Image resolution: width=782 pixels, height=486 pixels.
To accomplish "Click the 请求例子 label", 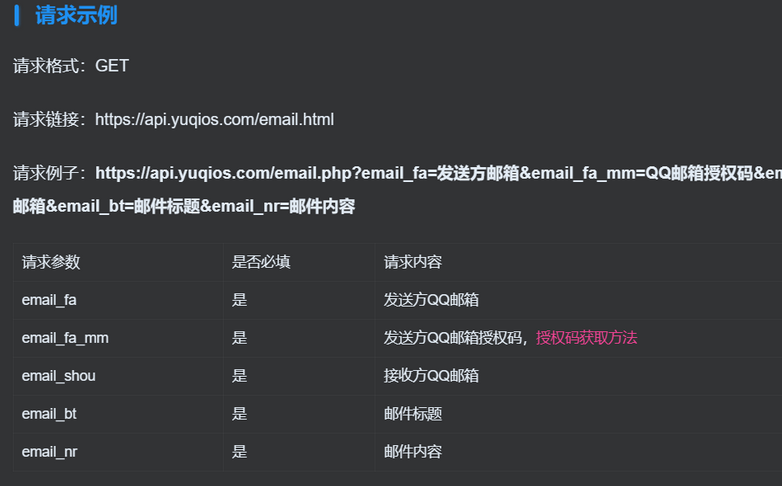I will [50, 173].
